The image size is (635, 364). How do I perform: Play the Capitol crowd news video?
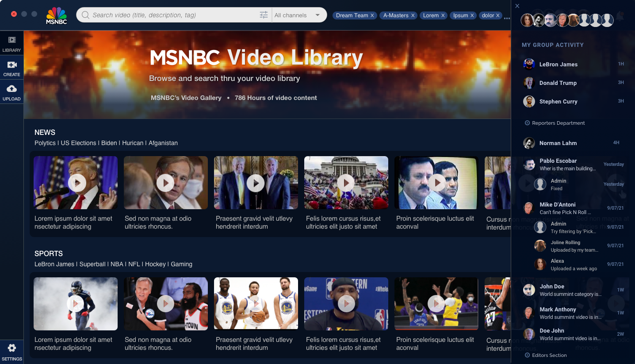[346, 183]
